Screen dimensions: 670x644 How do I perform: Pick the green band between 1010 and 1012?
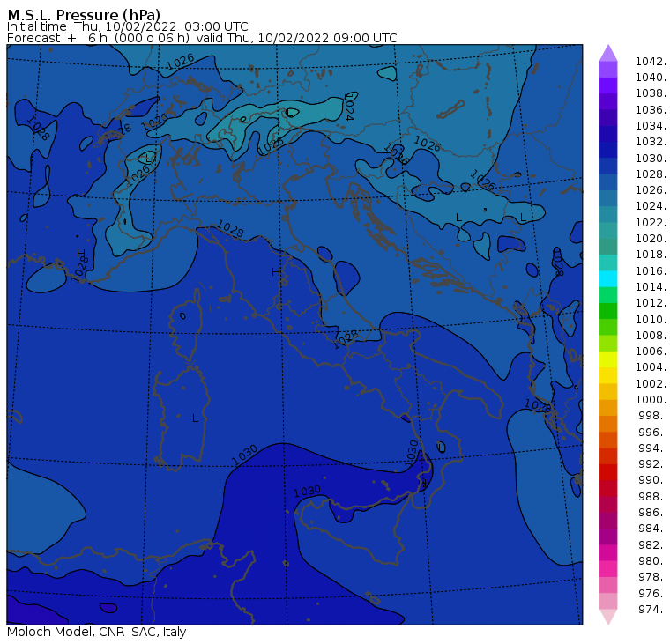click(608, 311)
